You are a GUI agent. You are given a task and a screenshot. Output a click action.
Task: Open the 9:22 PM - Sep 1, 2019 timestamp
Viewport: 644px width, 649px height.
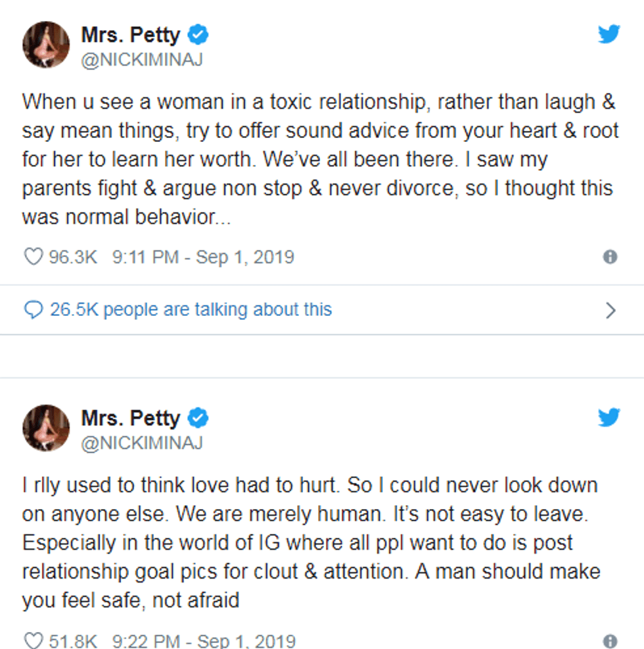click(x=203, y=640)
